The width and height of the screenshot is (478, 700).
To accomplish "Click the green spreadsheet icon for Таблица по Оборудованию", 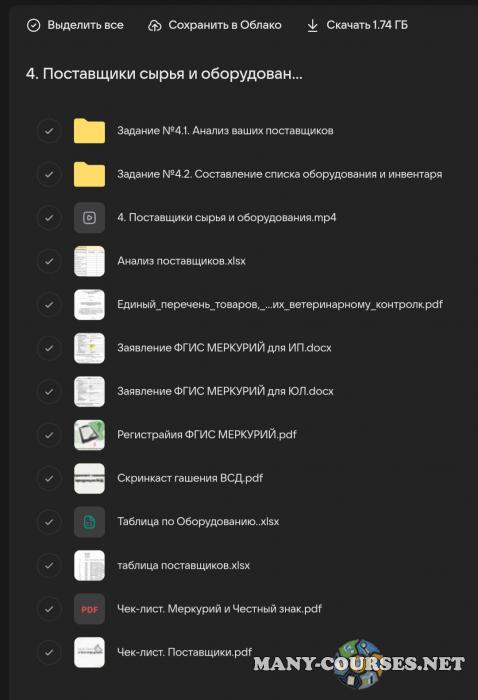I will tap(89, 521).
